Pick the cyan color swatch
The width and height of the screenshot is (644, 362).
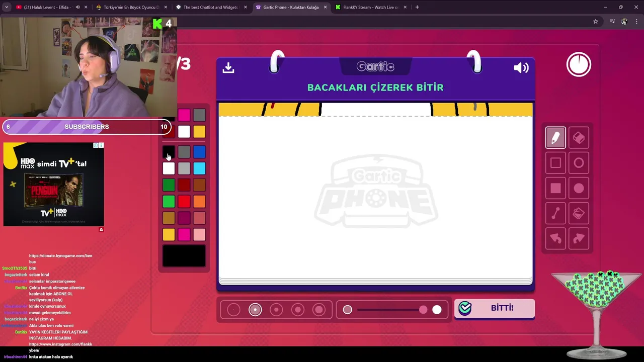point(199,168)
